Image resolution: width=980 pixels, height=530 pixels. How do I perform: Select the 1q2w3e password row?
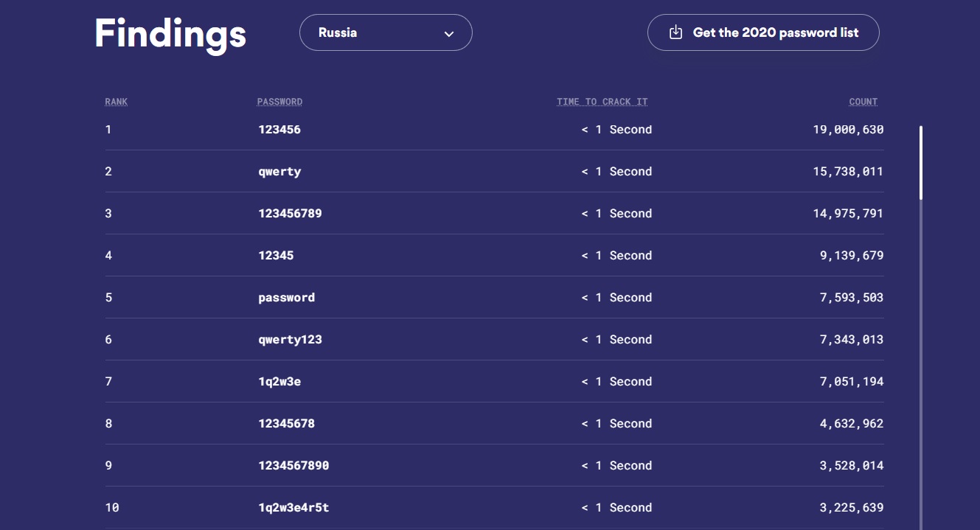pos(279,382)
